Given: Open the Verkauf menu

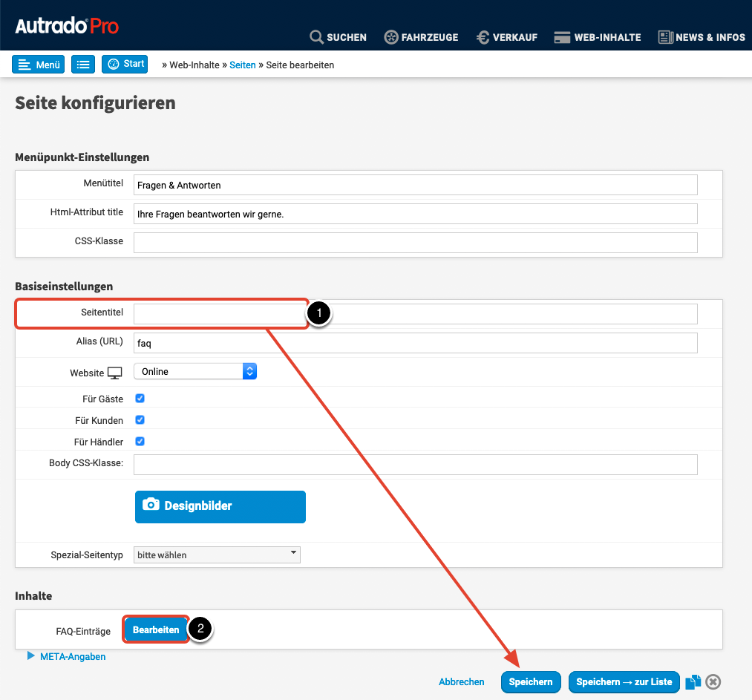Looking at the screenshot, I should pos(506,37).
